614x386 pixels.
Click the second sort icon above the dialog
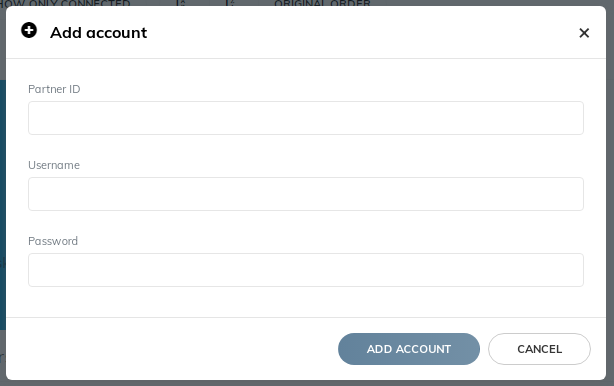tap(230, 3)
